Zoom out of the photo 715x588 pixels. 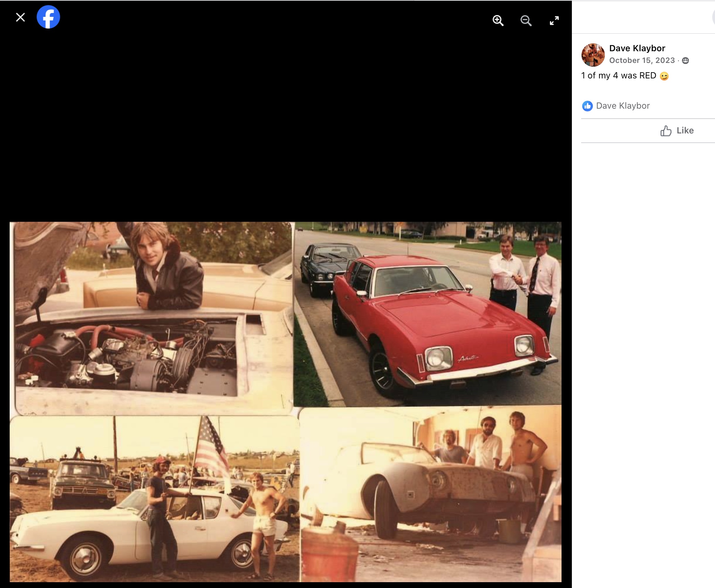[x=526, y=21]
